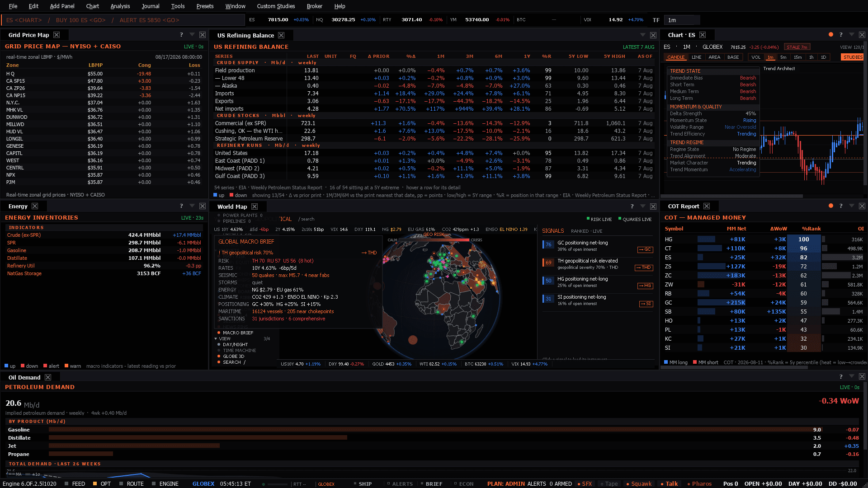
Task: Click the TF timeframe input field
Action: click(x=682, y=20)
